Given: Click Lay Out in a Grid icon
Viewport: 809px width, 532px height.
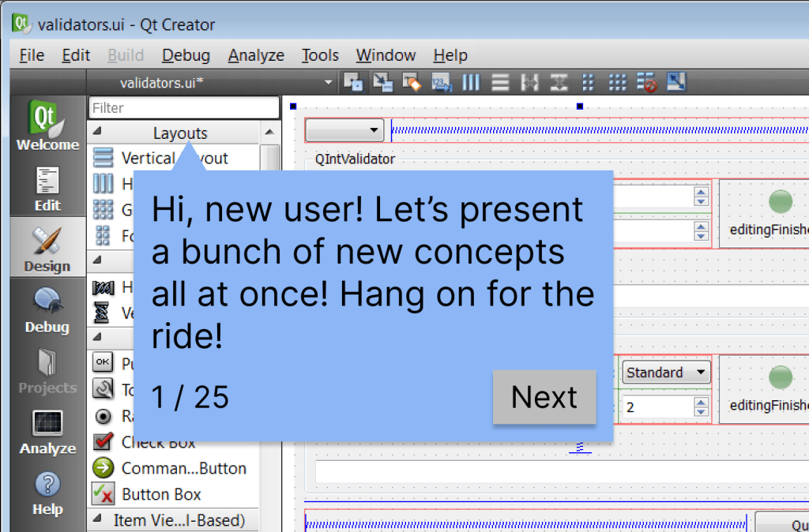Looking at the screenshot, I should click(x=618, y=82).
